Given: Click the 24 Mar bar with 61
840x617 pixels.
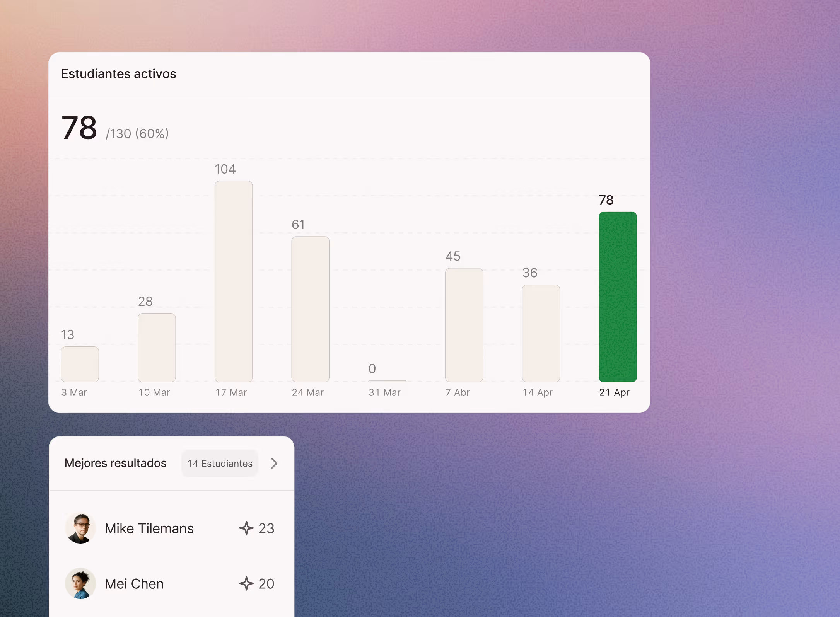Looking at the screenshot, I should point(310,309).
